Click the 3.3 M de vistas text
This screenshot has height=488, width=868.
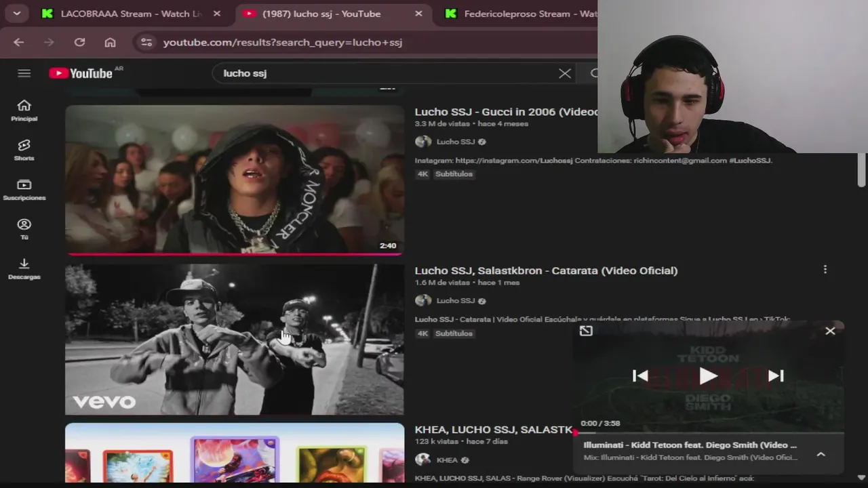pos(443,124)
